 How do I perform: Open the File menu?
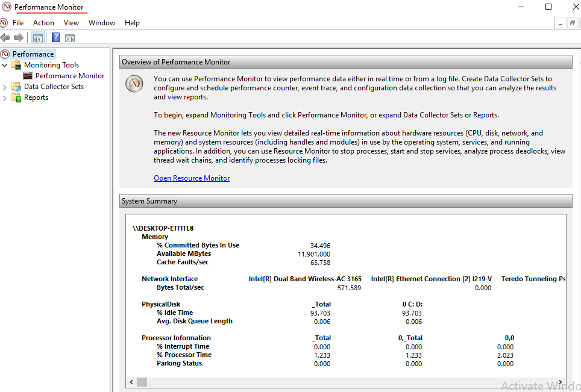tap(18, 23)
